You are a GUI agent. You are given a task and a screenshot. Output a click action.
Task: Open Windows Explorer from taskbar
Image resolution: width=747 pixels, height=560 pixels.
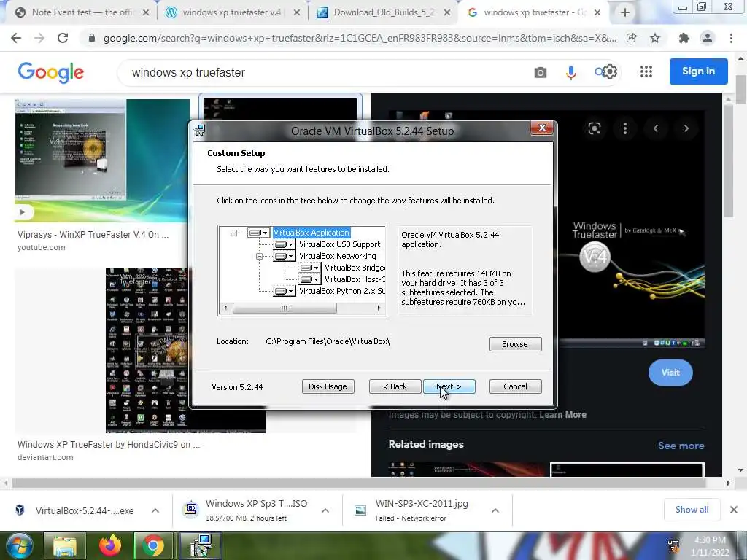click(x=65, y=545)
